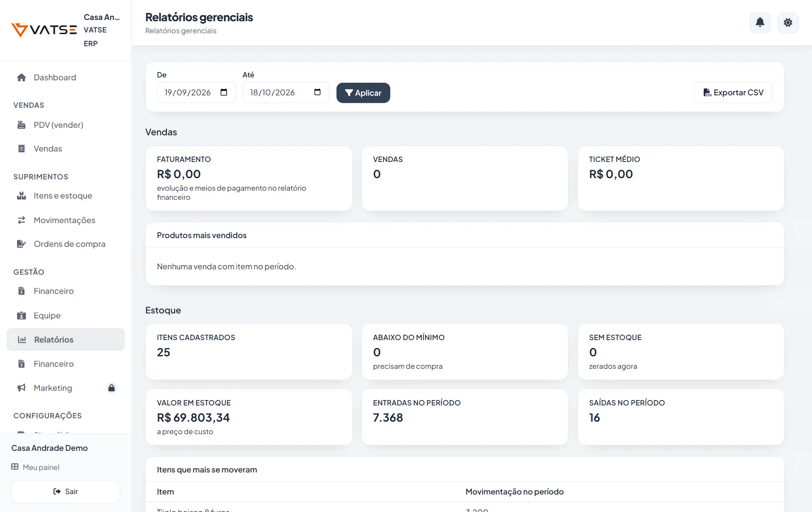Log out with the Sair button
This screenshot has height=512, width=812.
click(x=66, y=492)
